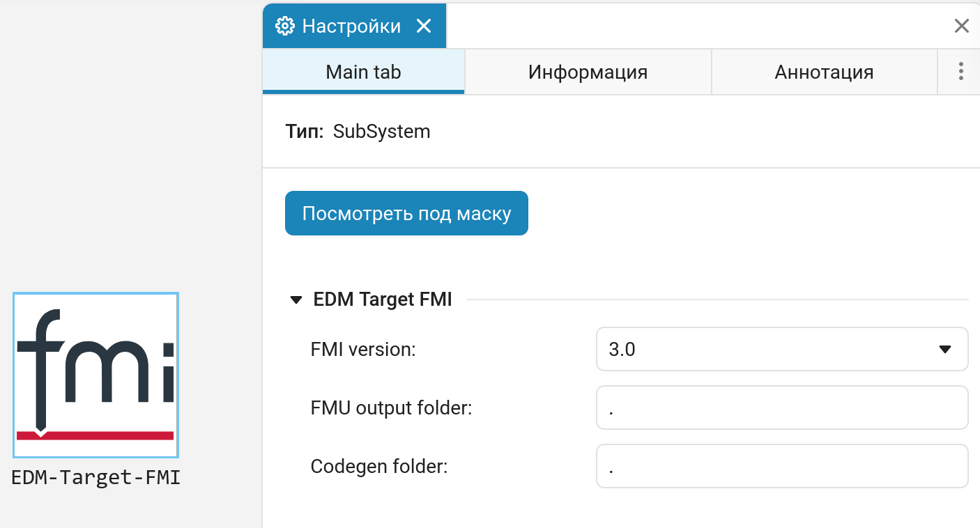
Task: Focus the Codegen folder input field
Action: click(782, 466)
